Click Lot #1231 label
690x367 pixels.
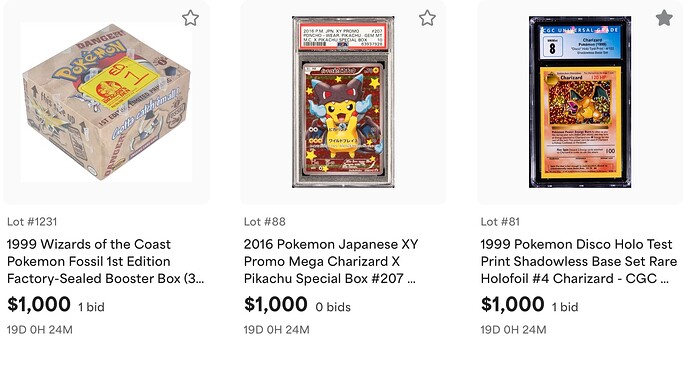[x=32, y=221]
